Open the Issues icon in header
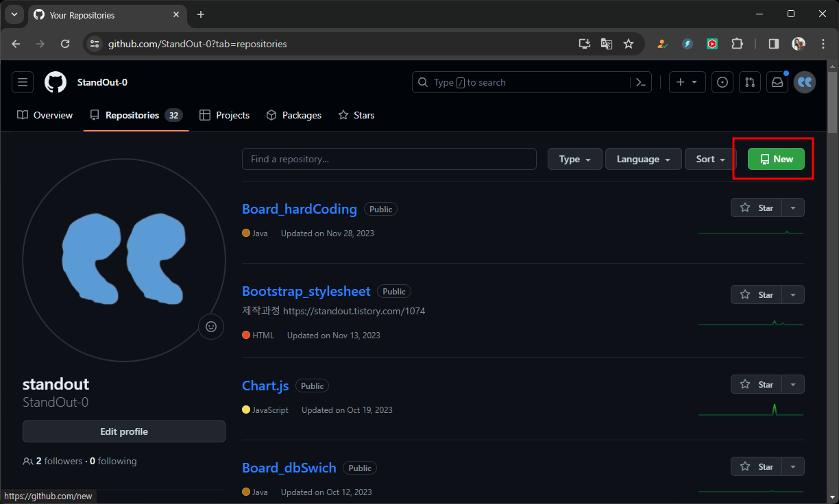Viewport: 839px width, 504px height. (722, 82)
